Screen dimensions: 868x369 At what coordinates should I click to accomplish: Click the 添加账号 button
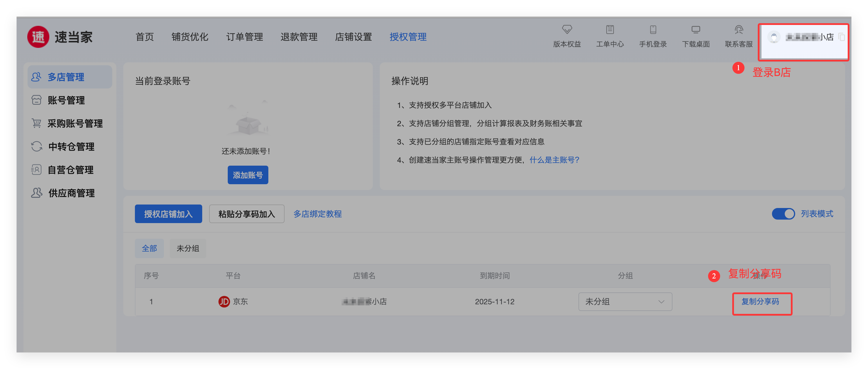pos(248,175)
